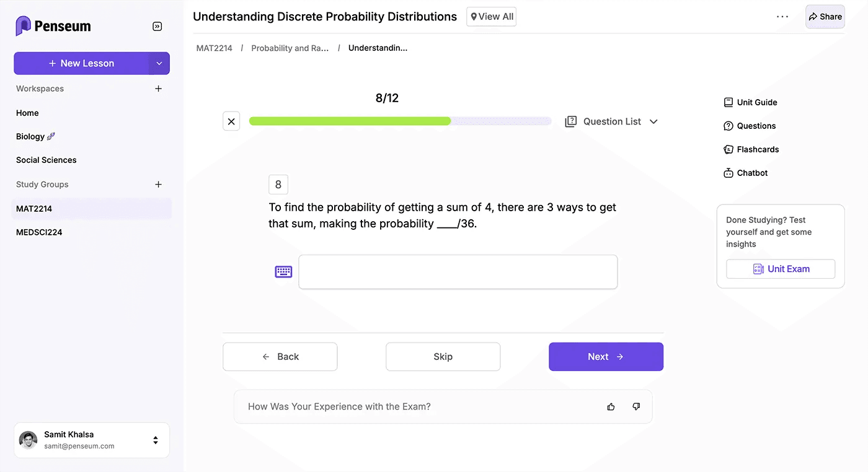Open the Chatbot icon
The width and height of the screenshot is (868, 472).
point(727,172)
